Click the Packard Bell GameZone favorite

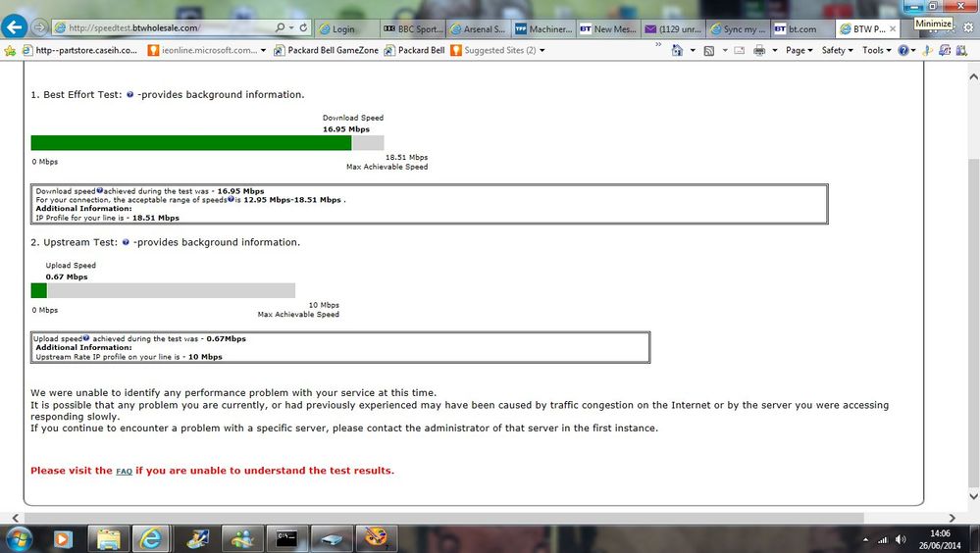[x=326, y=50]
